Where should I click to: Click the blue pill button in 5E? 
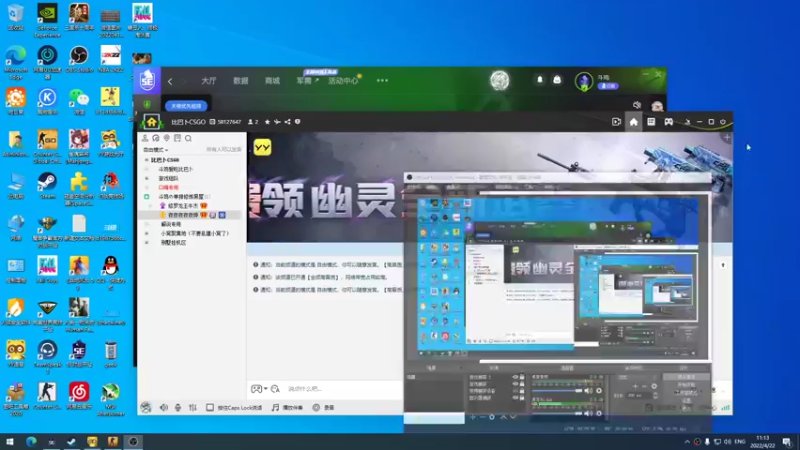186,106
